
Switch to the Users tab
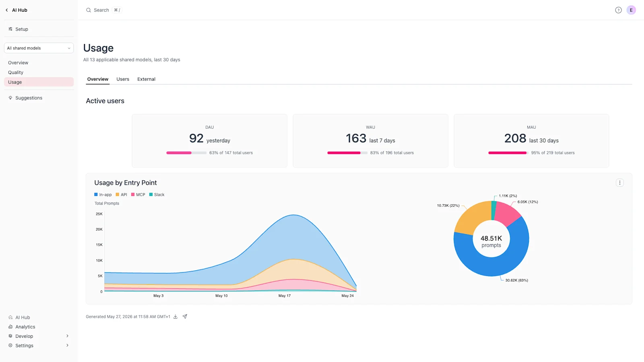pyautogui.click(x=123, y=79)
